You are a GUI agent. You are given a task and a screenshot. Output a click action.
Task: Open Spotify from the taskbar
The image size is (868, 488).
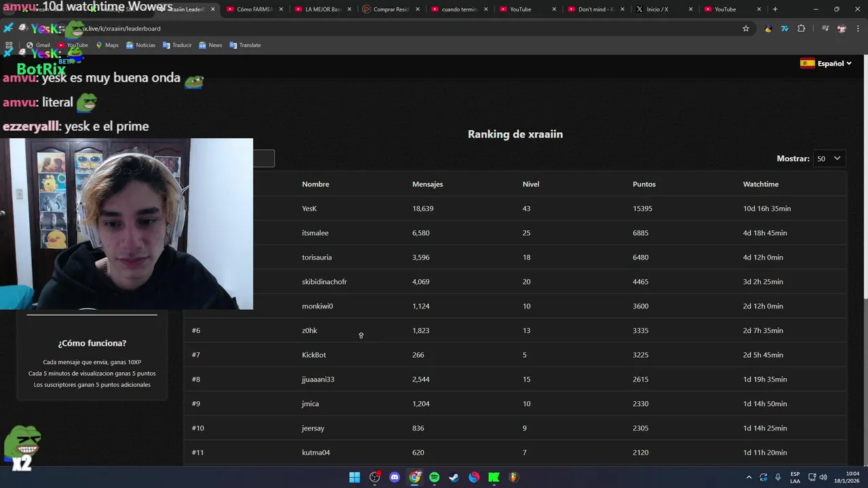click(x=434, y=477)
